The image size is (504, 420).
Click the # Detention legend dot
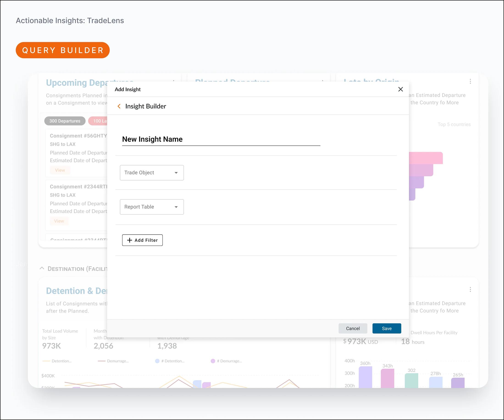pos(158,361)
